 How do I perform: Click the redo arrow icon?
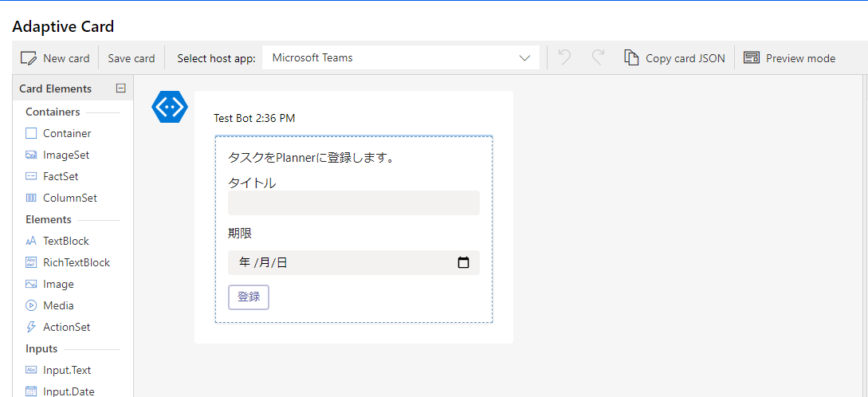click(597, 57)
